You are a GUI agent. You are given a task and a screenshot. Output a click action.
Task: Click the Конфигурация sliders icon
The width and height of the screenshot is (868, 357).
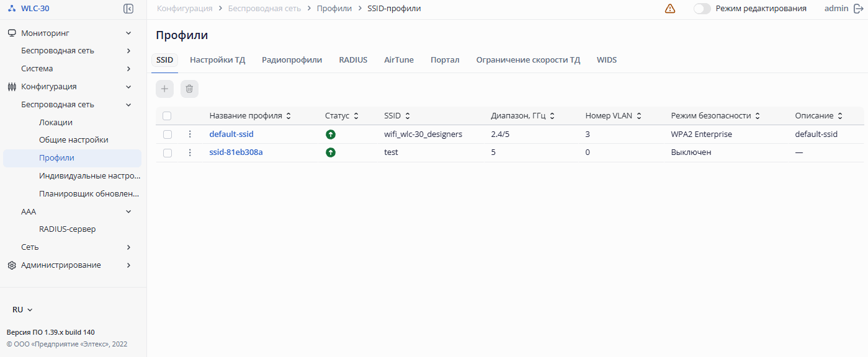12,87
